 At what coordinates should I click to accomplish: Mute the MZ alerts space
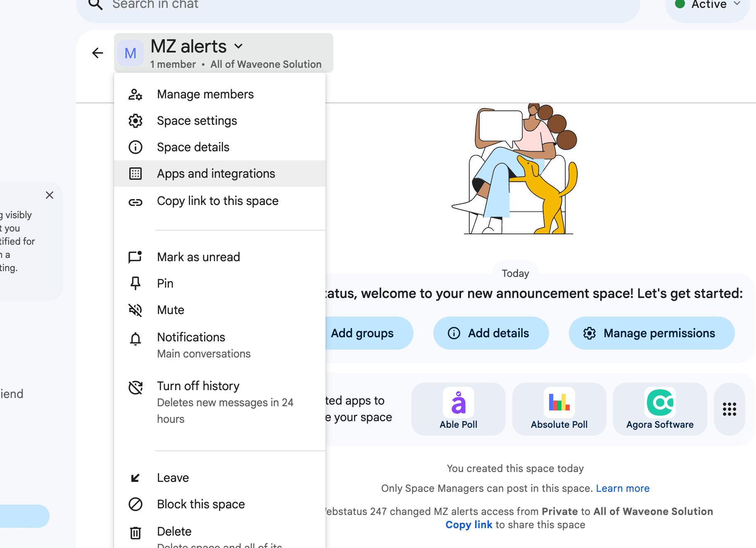[x=170, y=310]
